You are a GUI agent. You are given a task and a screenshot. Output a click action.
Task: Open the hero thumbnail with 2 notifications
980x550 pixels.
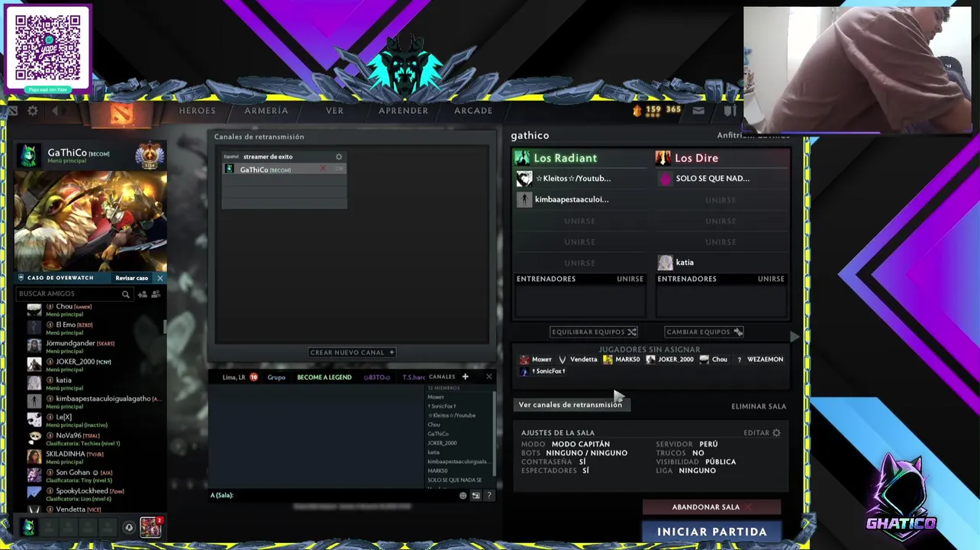coord(150,527)
